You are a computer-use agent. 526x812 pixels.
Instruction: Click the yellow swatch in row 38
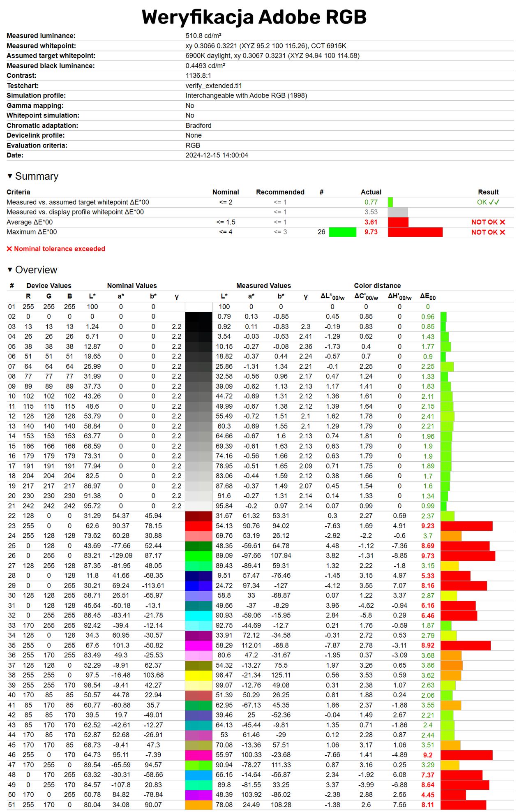pyautogui.click(x=198, y=675)
